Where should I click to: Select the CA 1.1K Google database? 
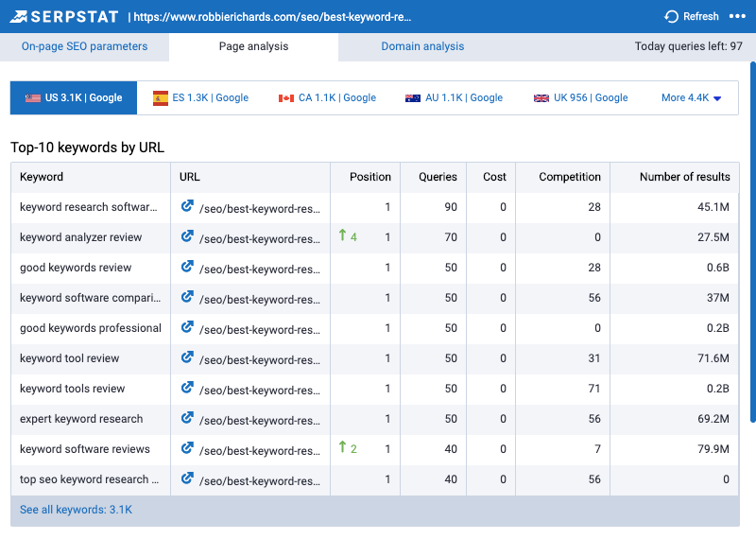point(327,97)
